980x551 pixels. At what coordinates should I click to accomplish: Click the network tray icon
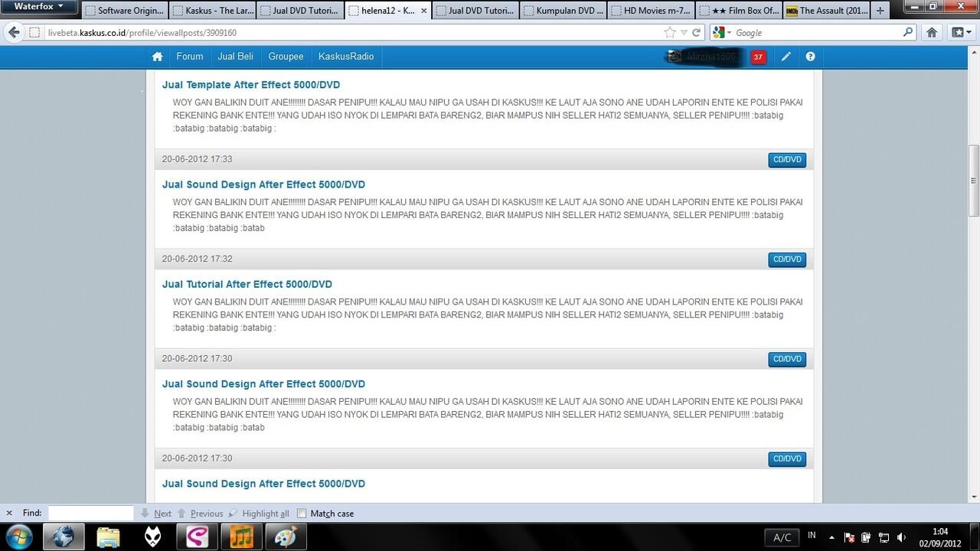(x=884, y=537)
